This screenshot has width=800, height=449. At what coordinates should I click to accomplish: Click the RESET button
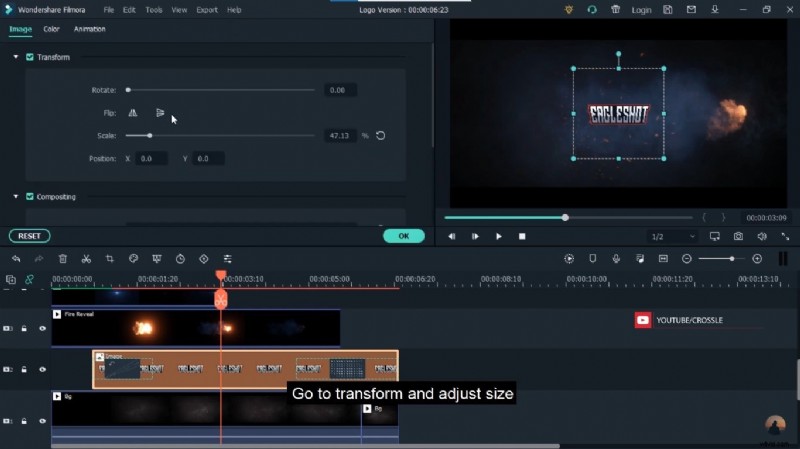tap(29, 236)
